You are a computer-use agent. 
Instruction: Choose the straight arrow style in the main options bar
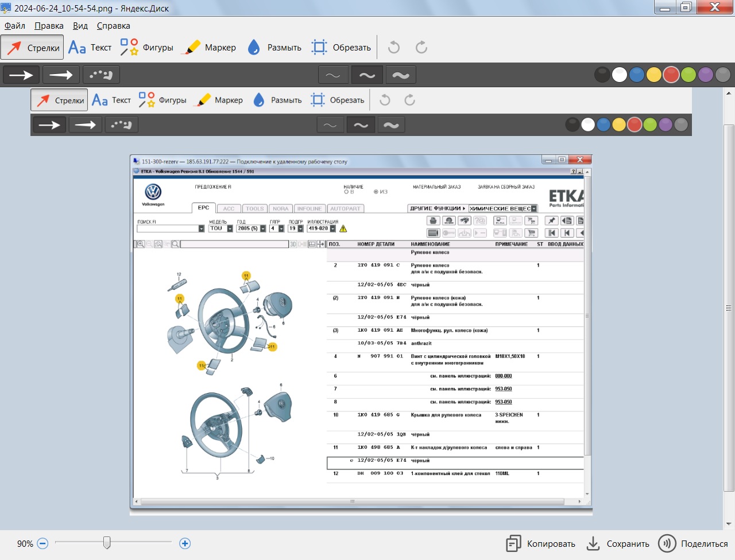click(21, 75)
